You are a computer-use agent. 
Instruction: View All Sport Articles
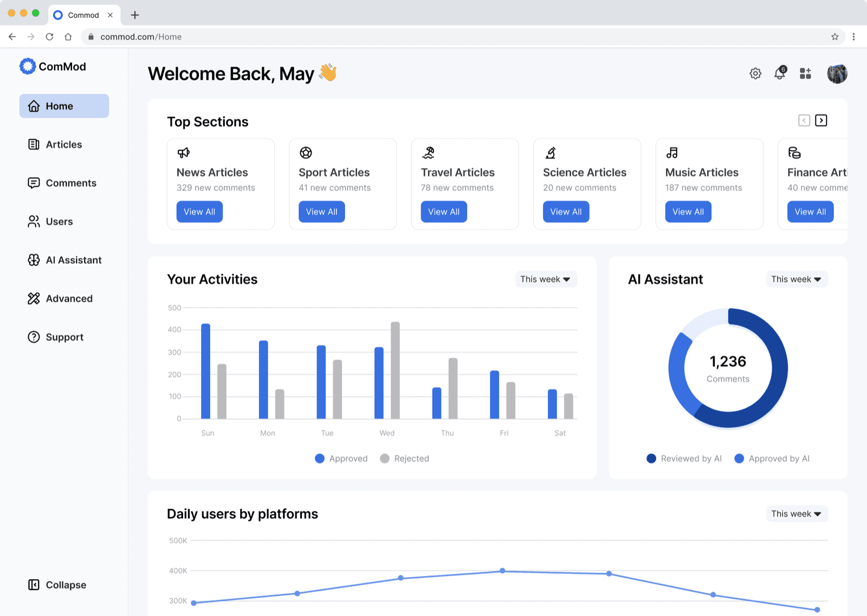pyautogui.click(x=322, y=212)
